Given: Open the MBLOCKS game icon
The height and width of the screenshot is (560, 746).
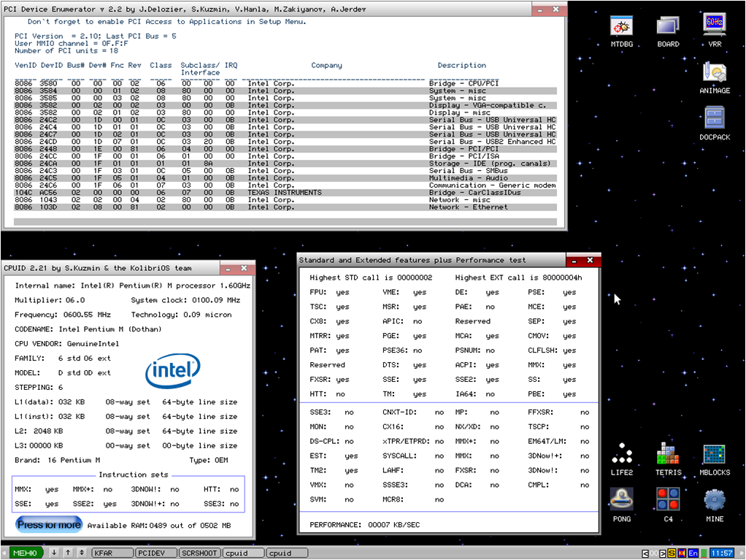Looking at the screenshot, I should pyautogui.click(x=714, y=456).
